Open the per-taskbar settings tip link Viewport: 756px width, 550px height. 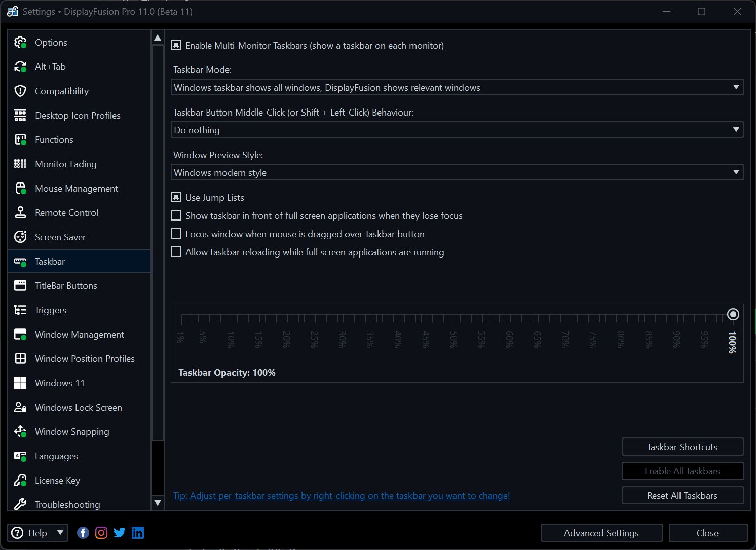(342, 496)
